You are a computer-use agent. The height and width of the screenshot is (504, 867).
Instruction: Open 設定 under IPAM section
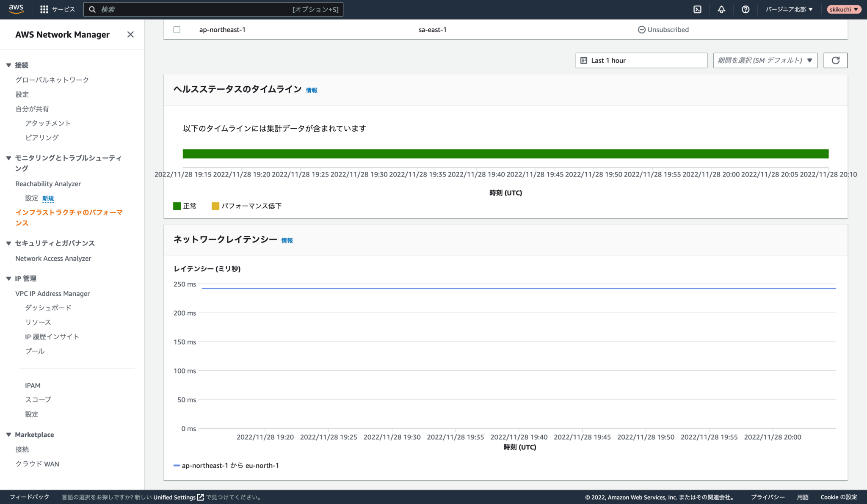tap(32, 414)
